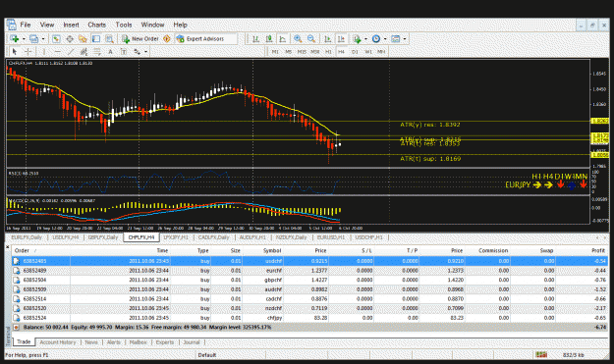Switch chart to candlesticks
Viewport: 614px width, 364px height.
point(269,38)
